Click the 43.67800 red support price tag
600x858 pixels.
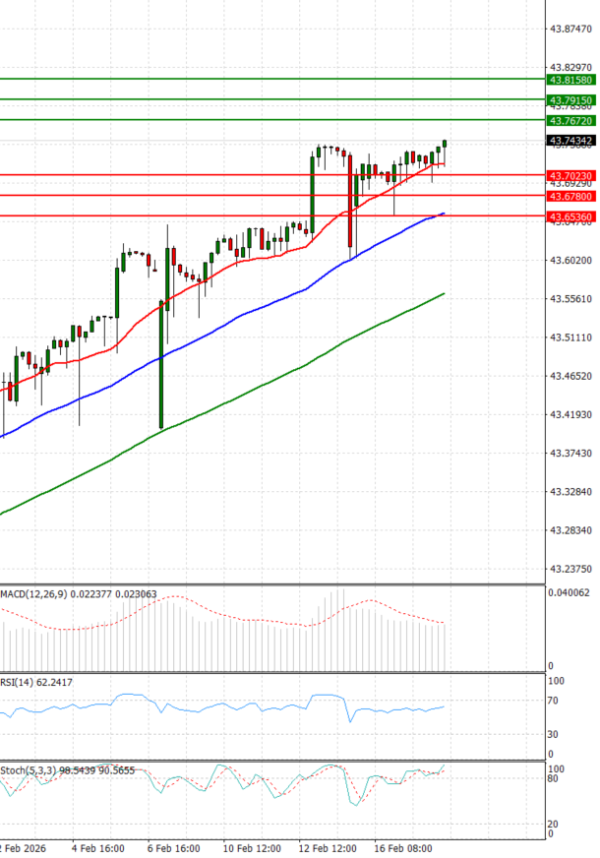572,196
